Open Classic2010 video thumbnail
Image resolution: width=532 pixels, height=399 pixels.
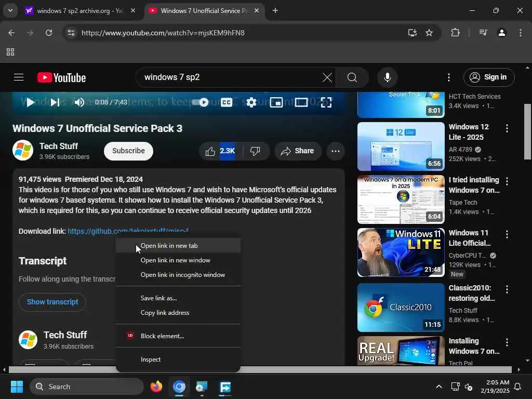pyautogui.click(x=401, y=308)
